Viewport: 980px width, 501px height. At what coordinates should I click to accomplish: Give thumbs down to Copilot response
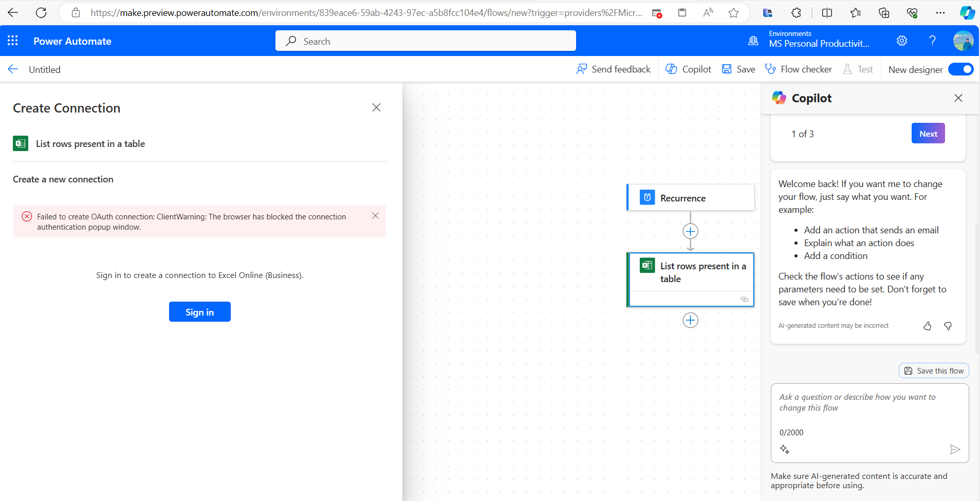pyautogui.click(x=948, y=326)
